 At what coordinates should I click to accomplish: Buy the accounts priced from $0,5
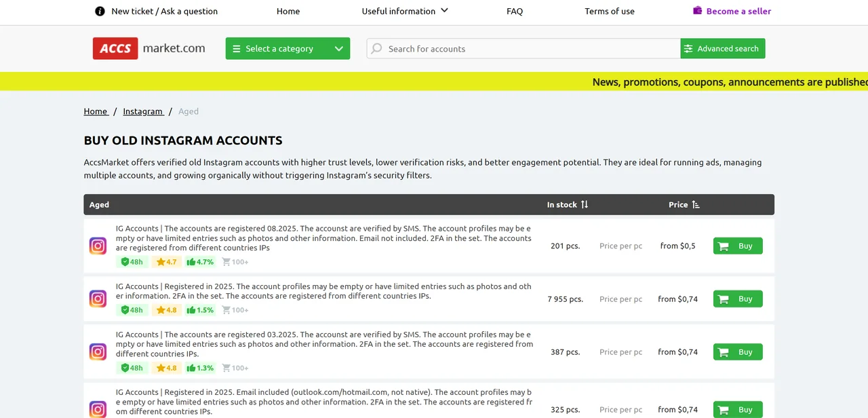(x=738, y=246)
